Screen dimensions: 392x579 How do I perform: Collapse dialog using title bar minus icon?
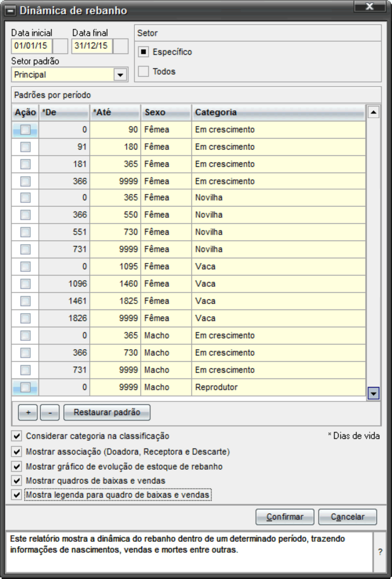pyautogui.click(x=10, y=10)
